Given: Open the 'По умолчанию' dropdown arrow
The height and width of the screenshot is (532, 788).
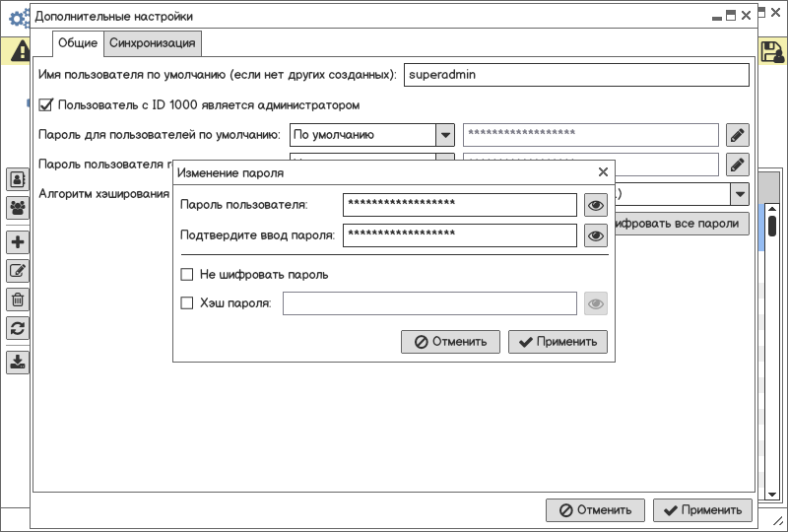Looking at the screenshot, I should tap(445, 135).
